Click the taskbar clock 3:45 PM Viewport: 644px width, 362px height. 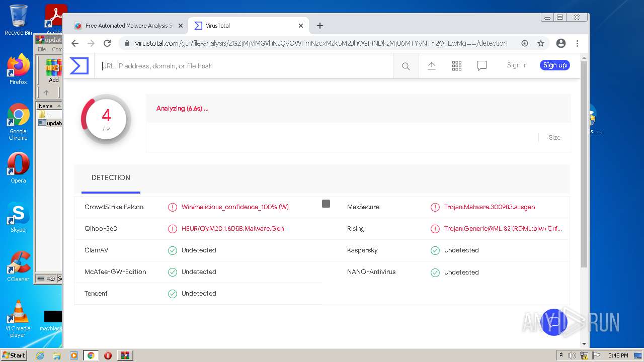[618, 355]
